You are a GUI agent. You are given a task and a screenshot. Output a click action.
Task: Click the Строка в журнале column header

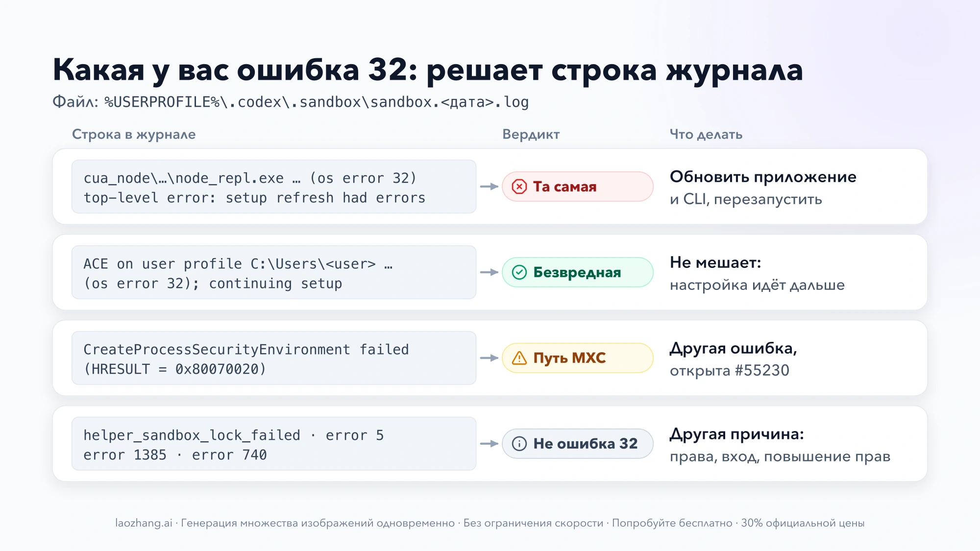(134, 134)
